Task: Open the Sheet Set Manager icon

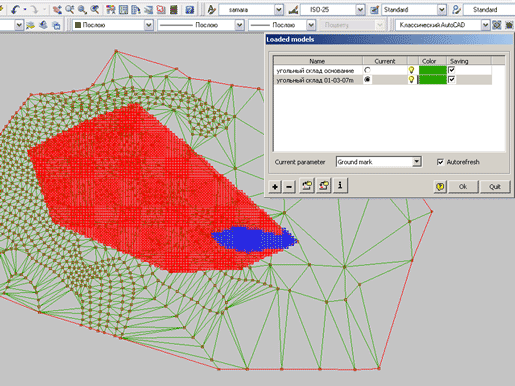Action: (x=148, y=10)
